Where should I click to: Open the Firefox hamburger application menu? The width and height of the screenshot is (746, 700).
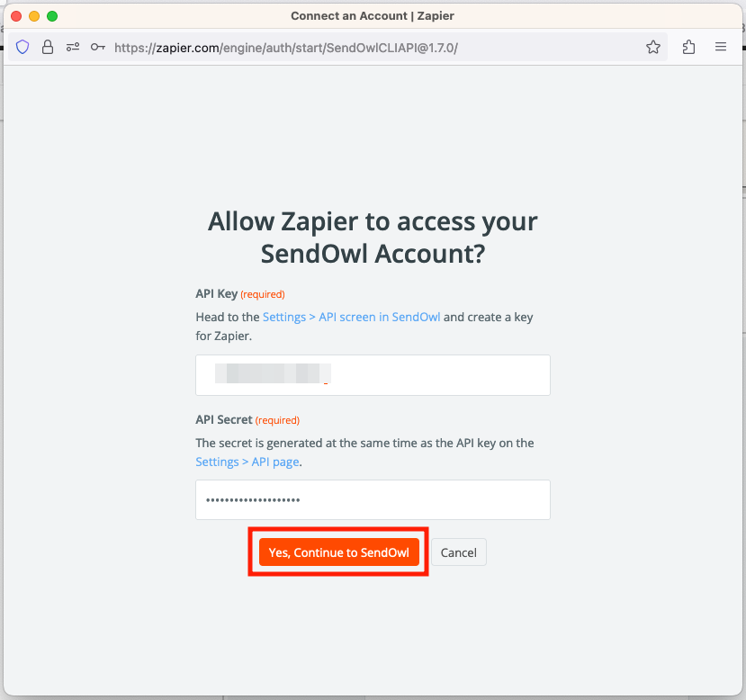721,47
